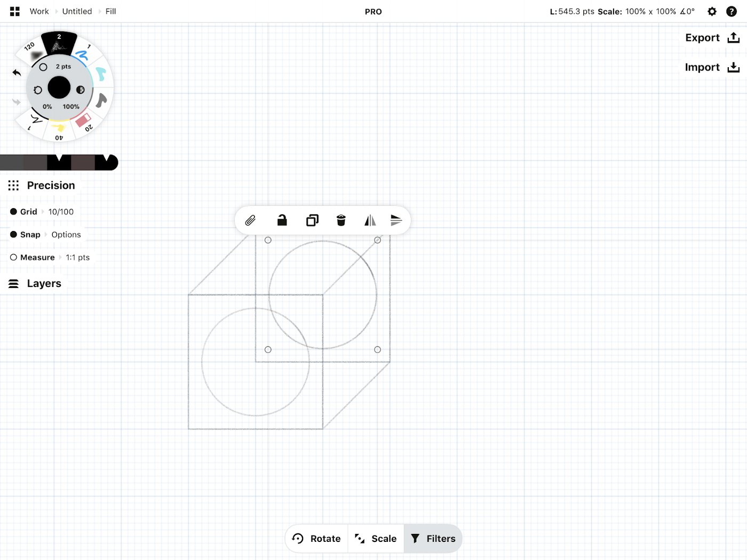This screenshot has width=747, height=560.
Task: Open the gallery grid icon
Action: 15,11
